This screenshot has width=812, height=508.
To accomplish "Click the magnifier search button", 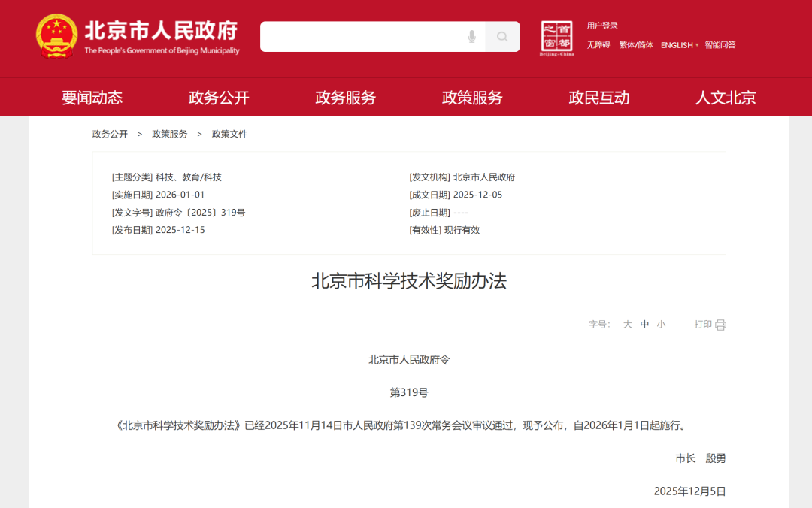I will [x=502, y=37].
